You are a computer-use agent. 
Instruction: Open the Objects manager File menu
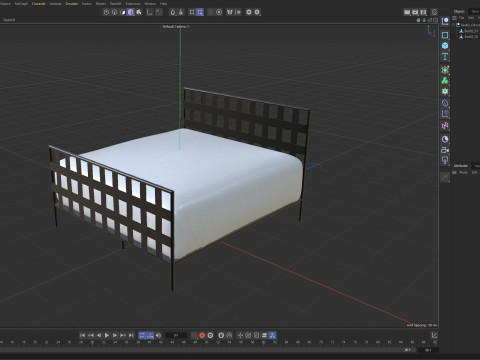pos(462,18)
